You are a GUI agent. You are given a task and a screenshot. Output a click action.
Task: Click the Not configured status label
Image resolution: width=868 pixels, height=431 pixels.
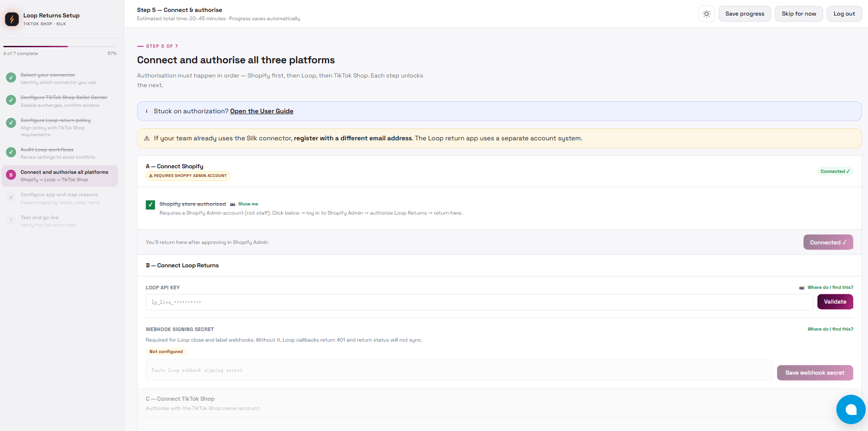(x=166, y=352)
